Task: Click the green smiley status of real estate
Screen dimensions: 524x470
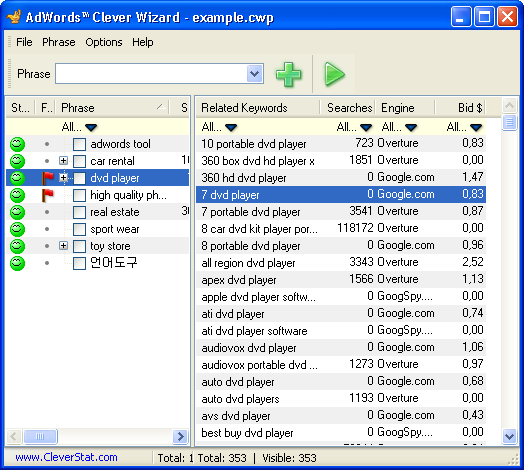Action: coord(17,212)
